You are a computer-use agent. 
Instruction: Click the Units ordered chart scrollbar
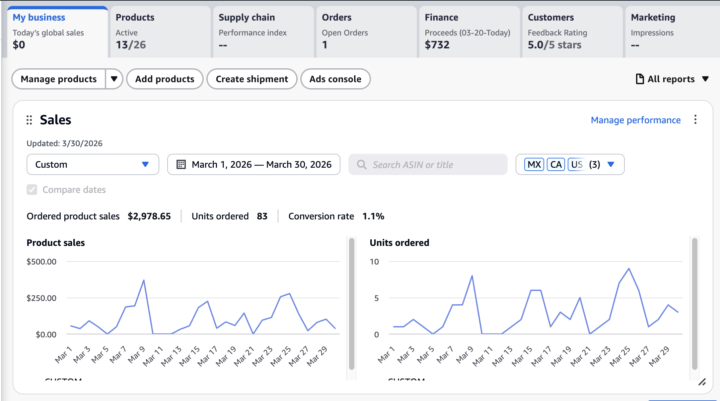click(695, 304)
